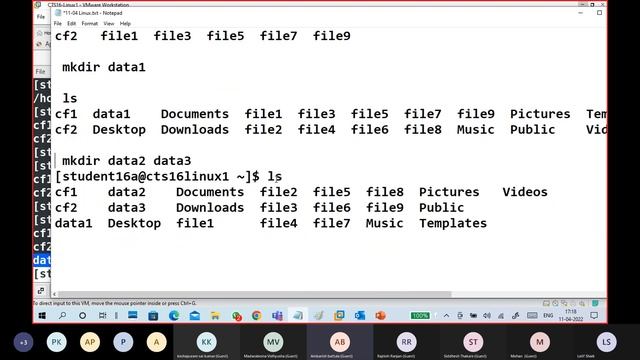The image size is (640, 360).
Task: Open the Notepad View menu
Action: (x=109, y=24)
